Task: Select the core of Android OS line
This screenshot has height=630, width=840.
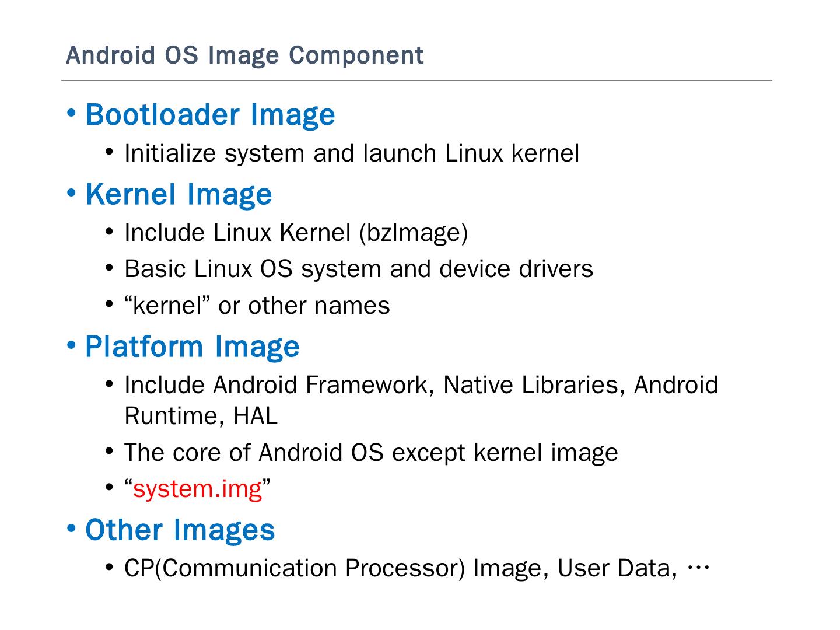Action: pos(370,453)
